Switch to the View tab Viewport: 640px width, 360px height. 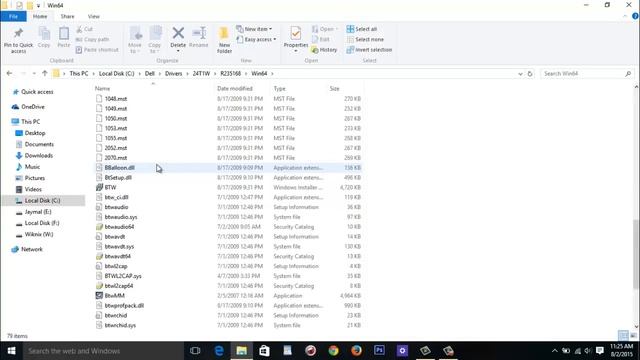[x=93, y=16]
